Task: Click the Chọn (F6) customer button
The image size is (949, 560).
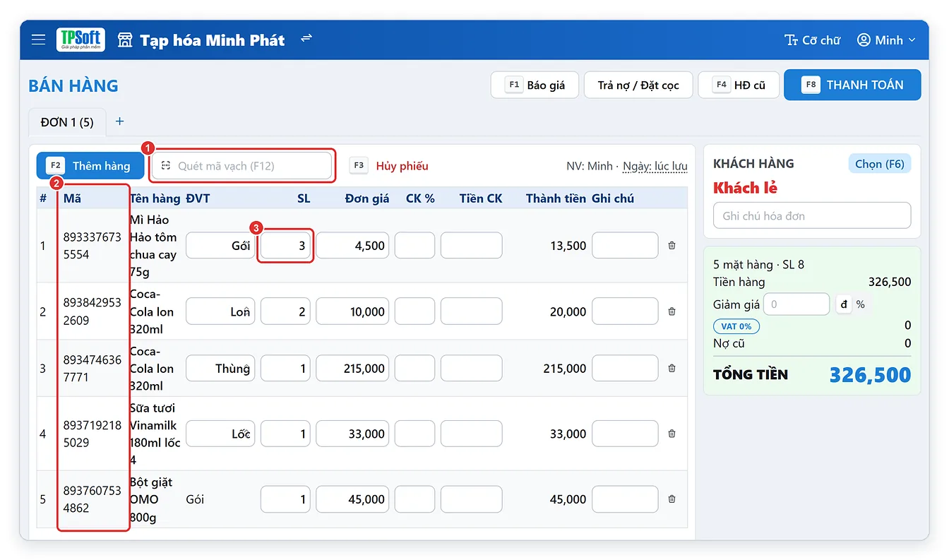Action: [x=879, y=164]
